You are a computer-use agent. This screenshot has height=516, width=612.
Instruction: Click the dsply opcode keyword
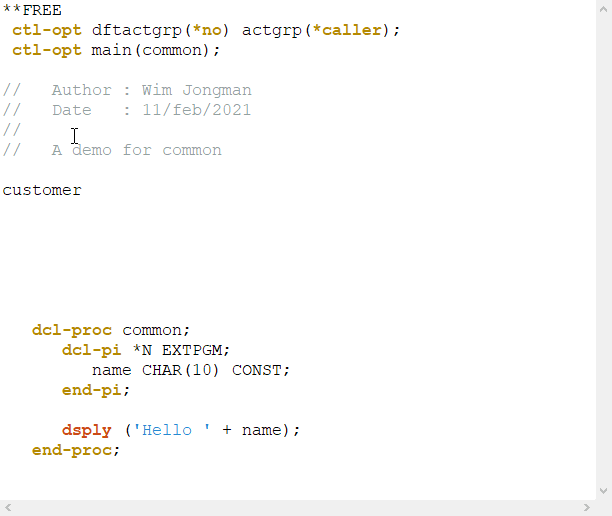(x=87, y=430)
